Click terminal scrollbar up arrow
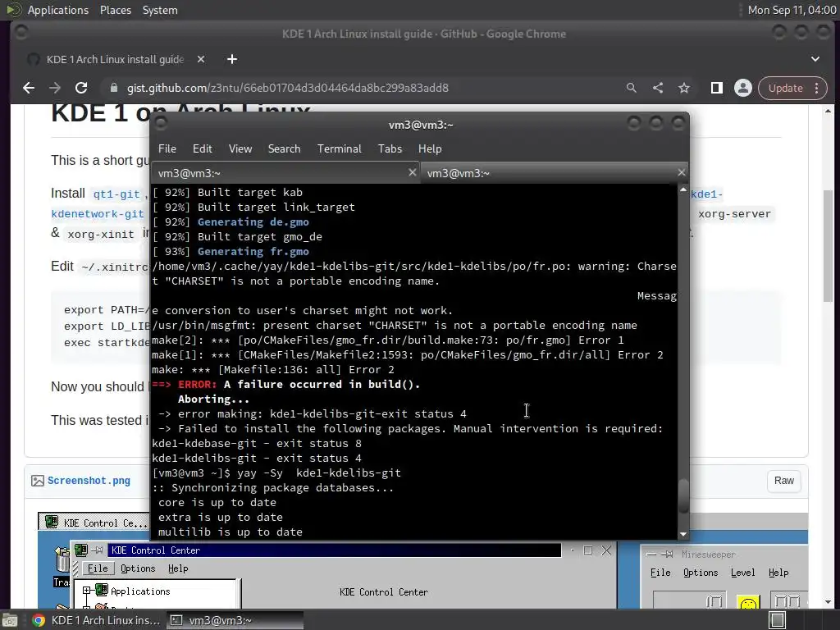 tap(683, 189)
